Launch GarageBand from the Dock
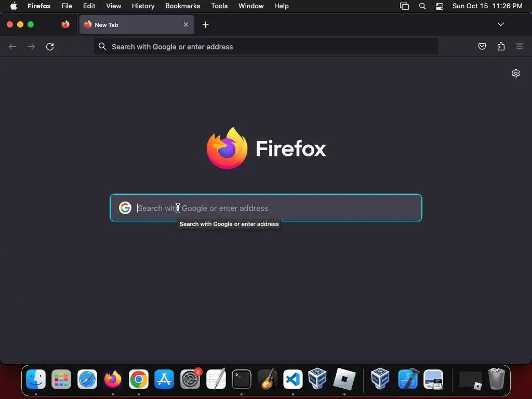Screen dimensions: 532x399 click(x=268, y=379)
